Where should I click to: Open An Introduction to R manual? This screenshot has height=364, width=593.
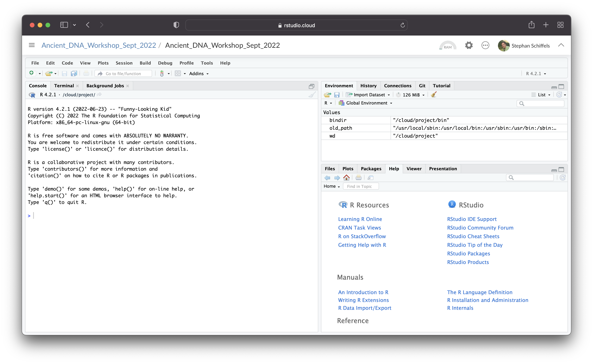(x=363, y=292)
